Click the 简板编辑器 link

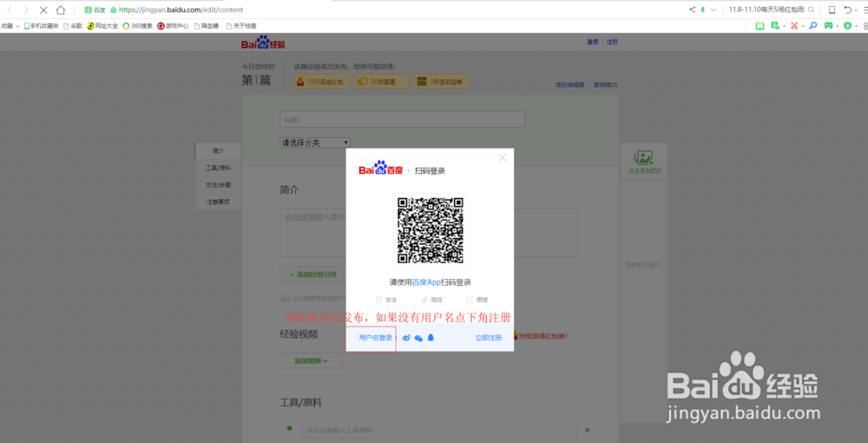570,85
